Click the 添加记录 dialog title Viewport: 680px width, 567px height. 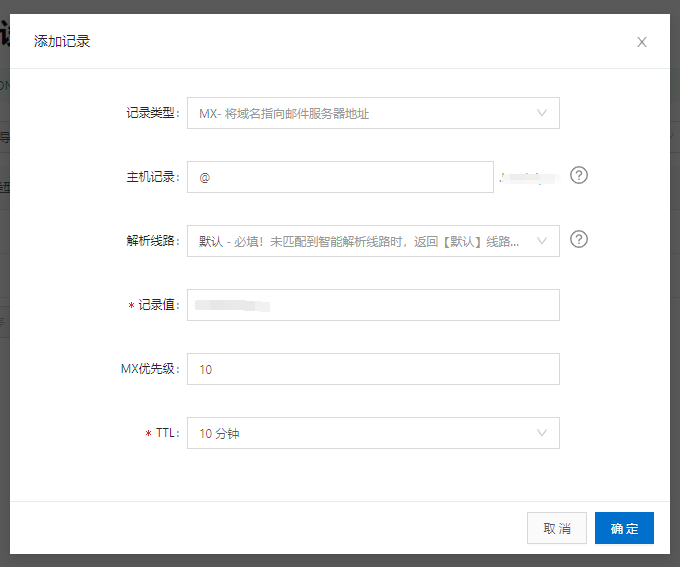pos(62,41)
